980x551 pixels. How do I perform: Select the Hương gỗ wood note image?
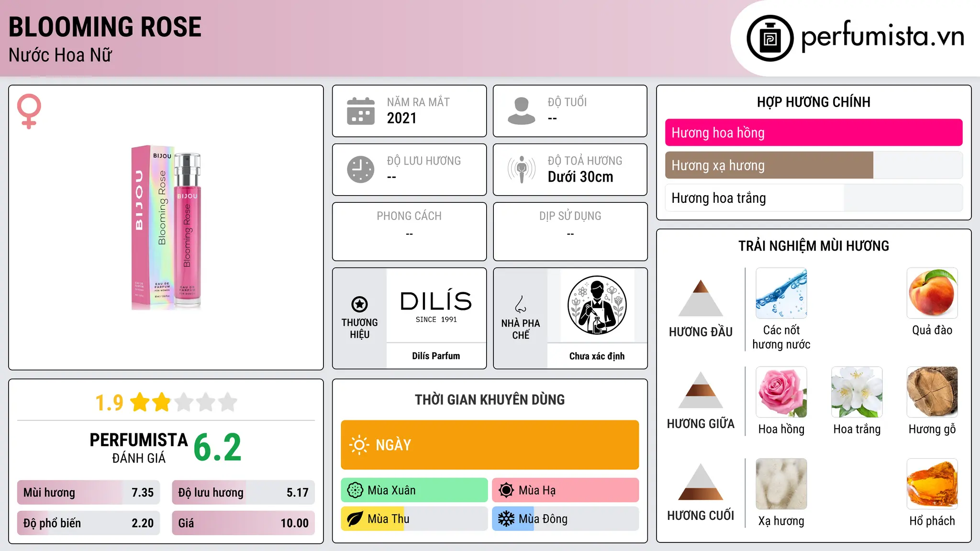(x=932, y=392)
